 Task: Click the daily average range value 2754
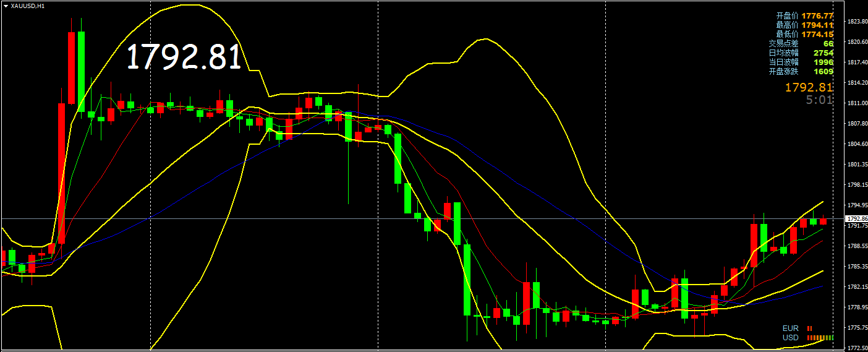823,53
